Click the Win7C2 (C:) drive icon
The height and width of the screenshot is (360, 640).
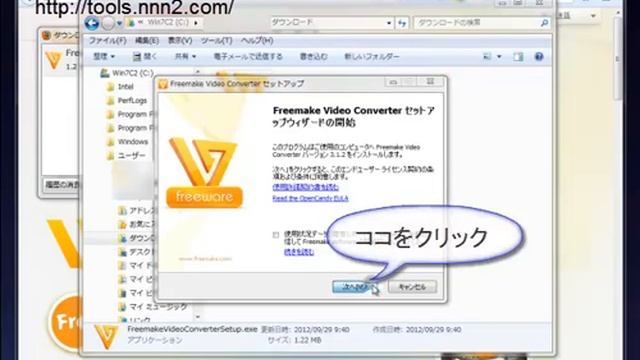[x=105, y=73]
